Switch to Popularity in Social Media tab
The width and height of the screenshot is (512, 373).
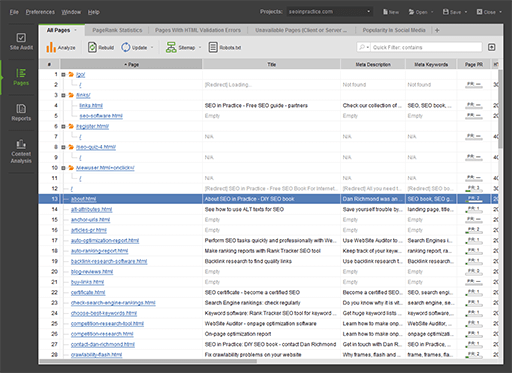(x=394, y=30)
